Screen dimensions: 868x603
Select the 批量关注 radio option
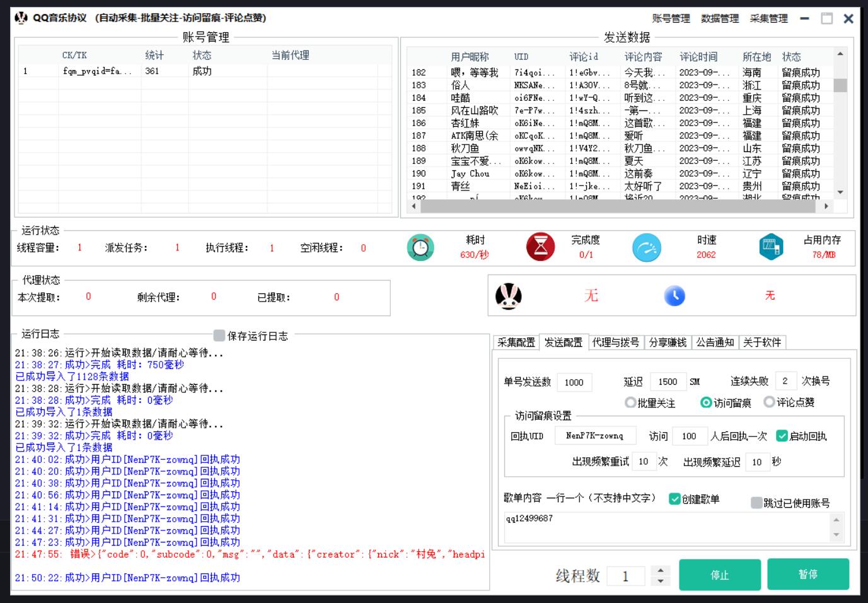(x=630, y=402)
